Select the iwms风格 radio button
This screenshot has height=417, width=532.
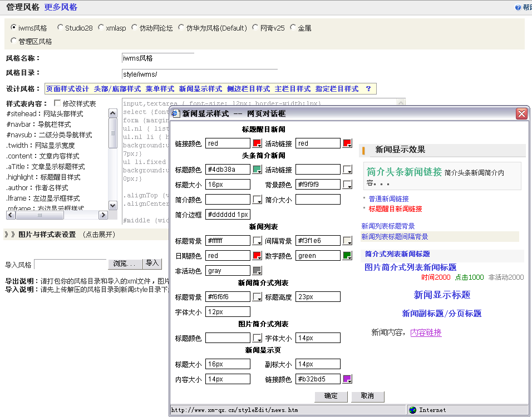[13, 27]
